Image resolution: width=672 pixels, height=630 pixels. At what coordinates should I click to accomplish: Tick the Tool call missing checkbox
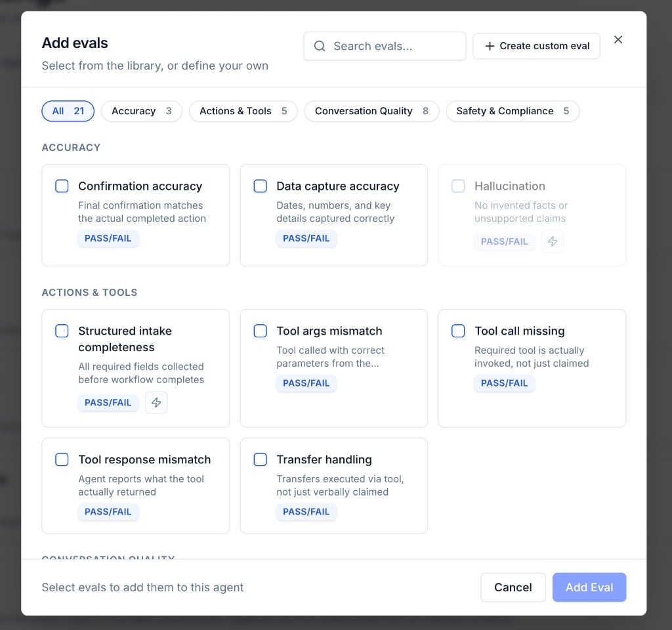tap(458, 331)
